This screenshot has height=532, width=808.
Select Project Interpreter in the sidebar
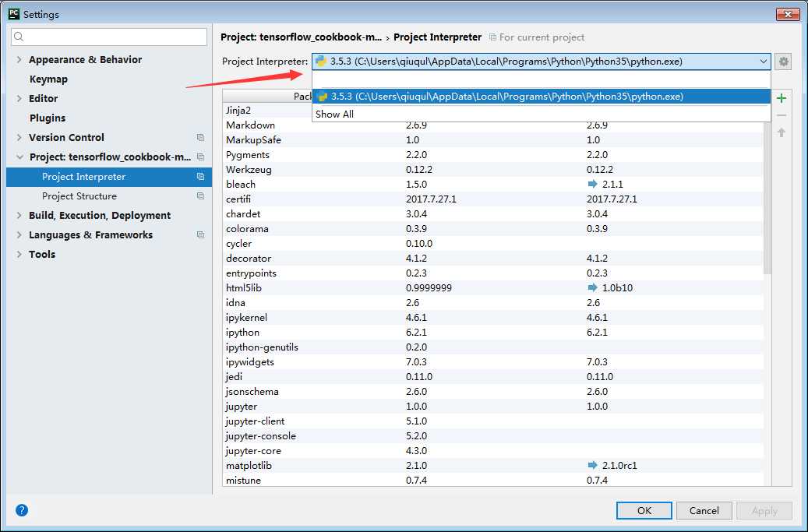[x=109, y=177]
